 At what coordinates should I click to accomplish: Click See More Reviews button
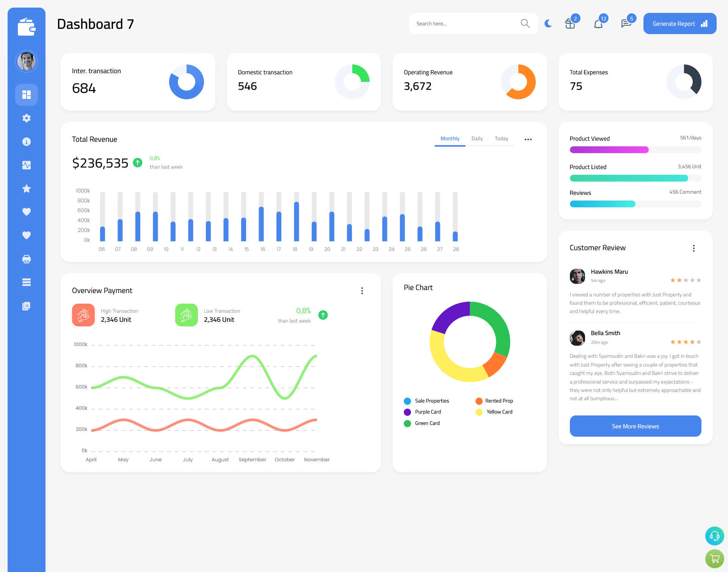tap(635, 426)
